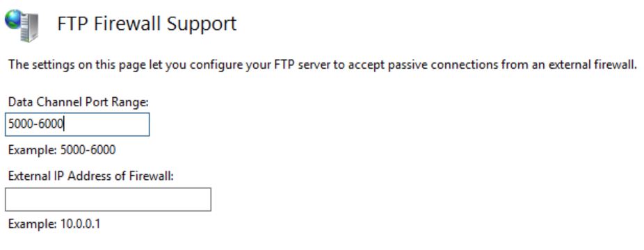This screenshot has height=250, width=644.
Task: Click the FTP Firewall Support page icon
Action: 22,26
